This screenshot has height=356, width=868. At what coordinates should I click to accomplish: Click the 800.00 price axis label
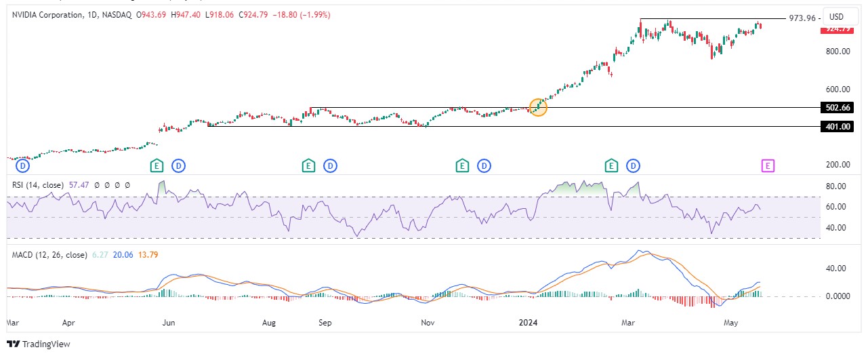(838, 52)
